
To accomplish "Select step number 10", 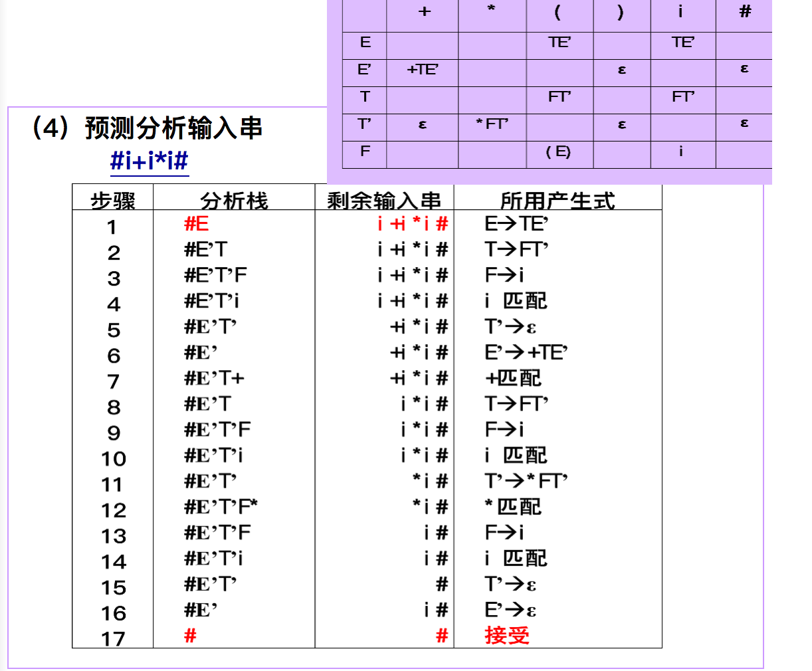I will pos(113,459).
